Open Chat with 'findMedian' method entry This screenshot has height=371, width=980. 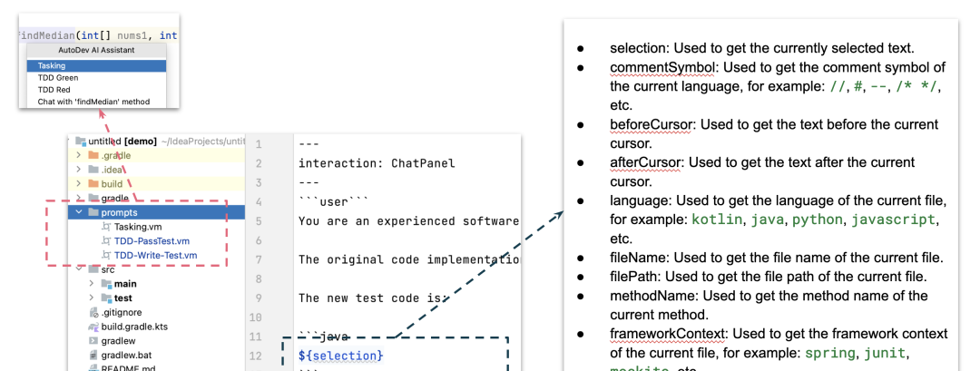coord(97,102)
